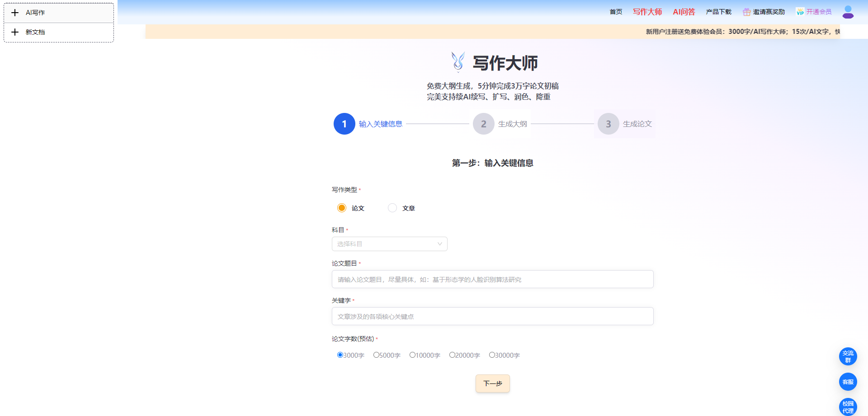Click the plus icon beside AI写作

pyautogui.click(x=15, y=13)
